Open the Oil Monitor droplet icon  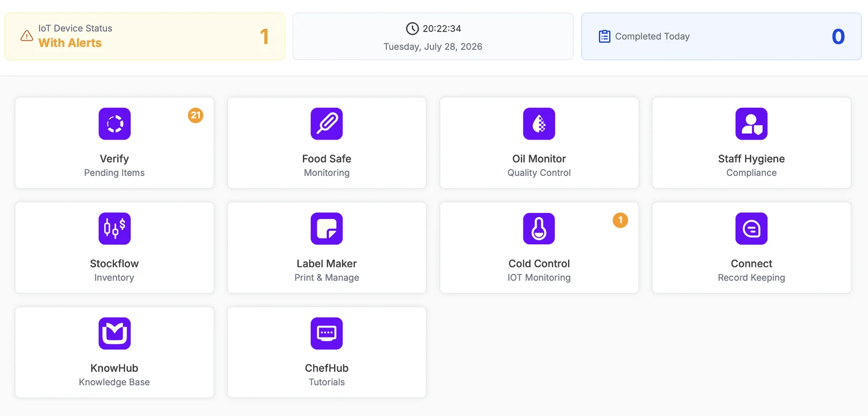pos(539,124)
